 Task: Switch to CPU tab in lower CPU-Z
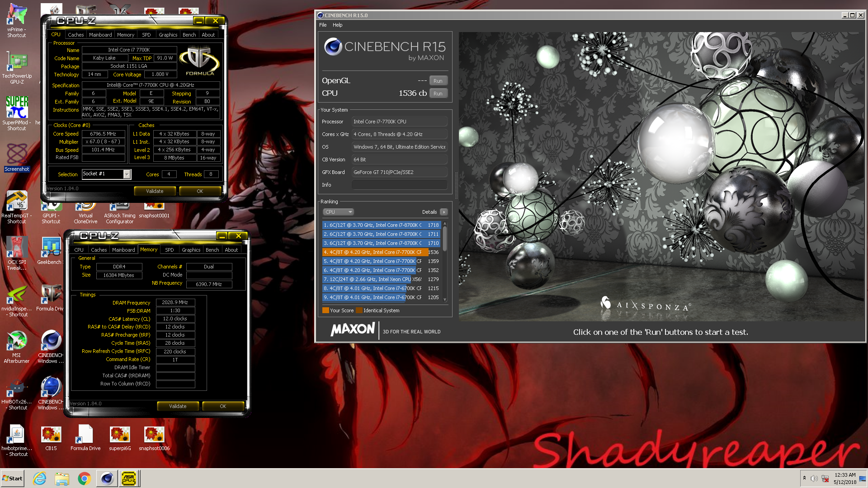(79, 250)
